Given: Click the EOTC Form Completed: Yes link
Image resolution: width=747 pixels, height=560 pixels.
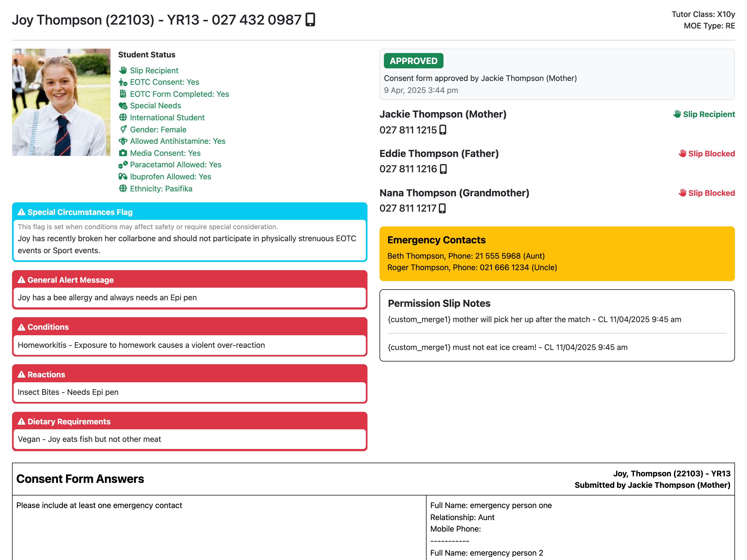Looking at the screenshot, I should click(x=179, y=94).
